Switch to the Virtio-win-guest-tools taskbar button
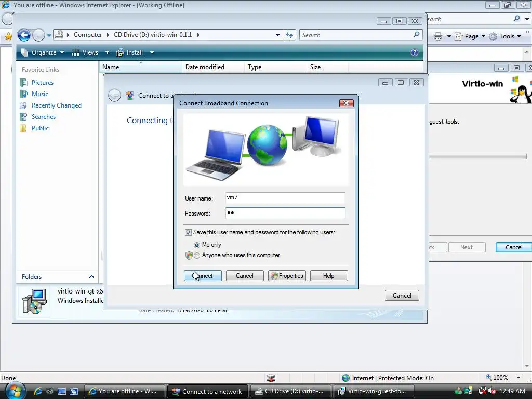 tap(374, 391)
